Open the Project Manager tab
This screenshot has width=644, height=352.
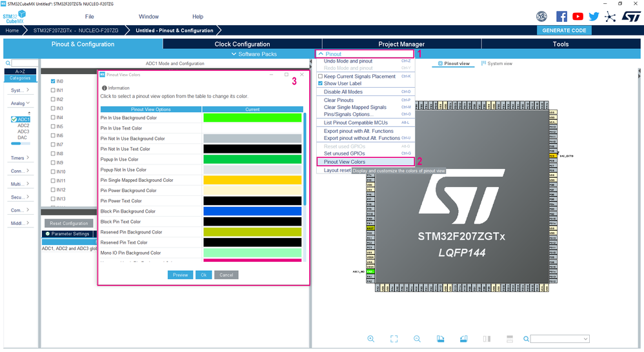click(x=401, y=44)
